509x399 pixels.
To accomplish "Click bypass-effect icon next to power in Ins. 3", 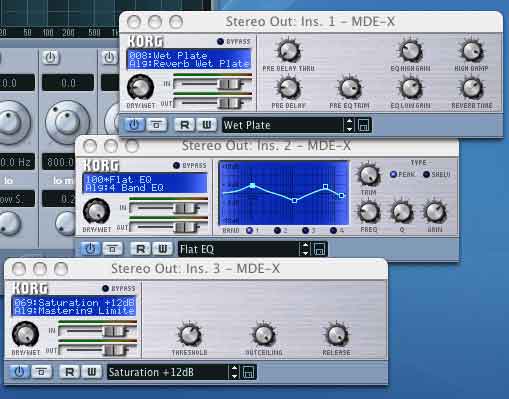I will pyautogui.click(x=41, y=372).
